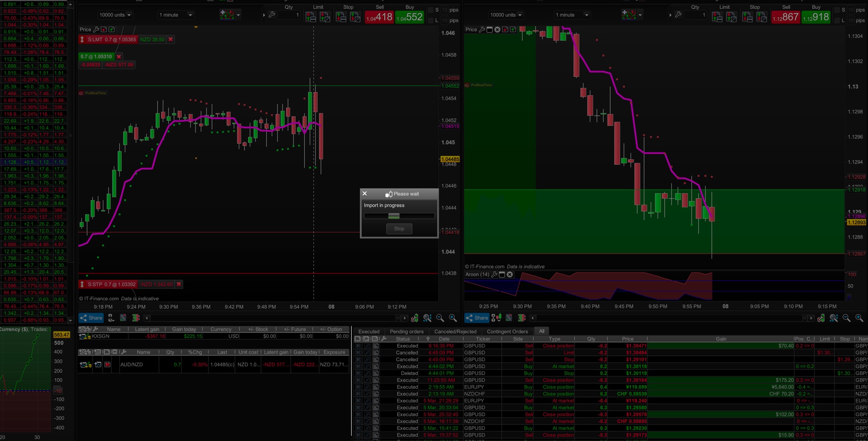
Task: Stop the import in progress
Action: pyautogui.click(x=399, y=229)
